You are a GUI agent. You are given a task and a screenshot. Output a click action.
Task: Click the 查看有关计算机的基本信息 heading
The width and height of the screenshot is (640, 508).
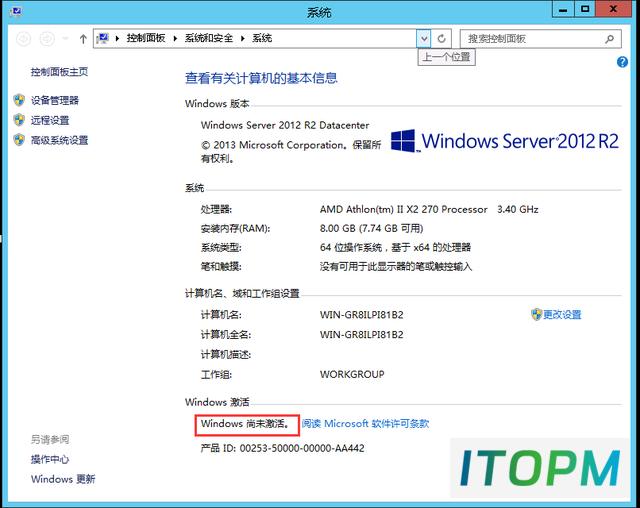261,78
